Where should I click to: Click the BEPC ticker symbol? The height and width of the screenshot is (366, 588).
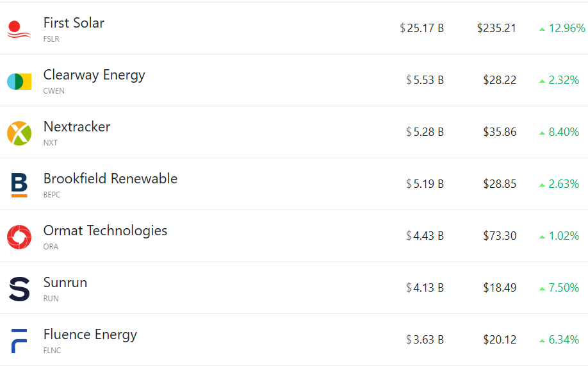52,195
